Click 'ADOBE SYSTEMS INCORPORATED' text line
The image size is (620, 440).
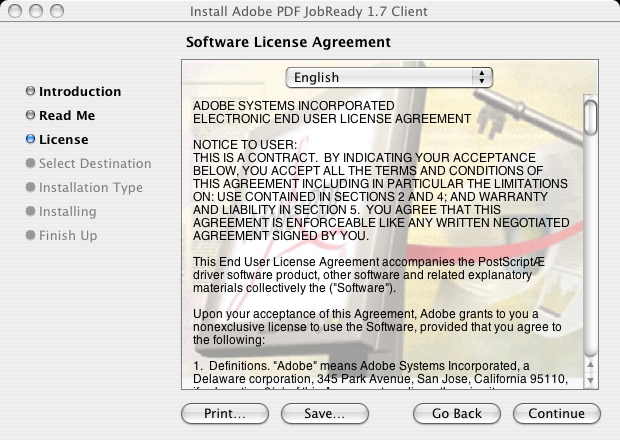pos(293,106)
